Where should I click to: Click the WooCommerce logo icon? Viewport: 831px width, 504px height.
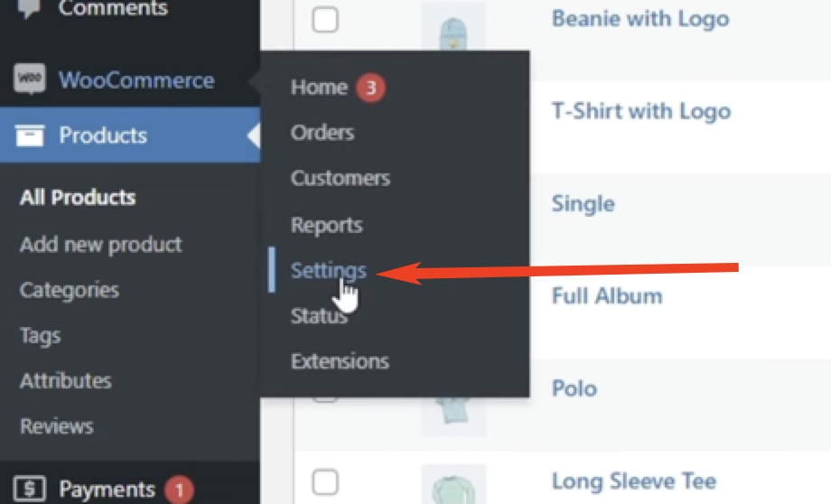pos(30,79)
